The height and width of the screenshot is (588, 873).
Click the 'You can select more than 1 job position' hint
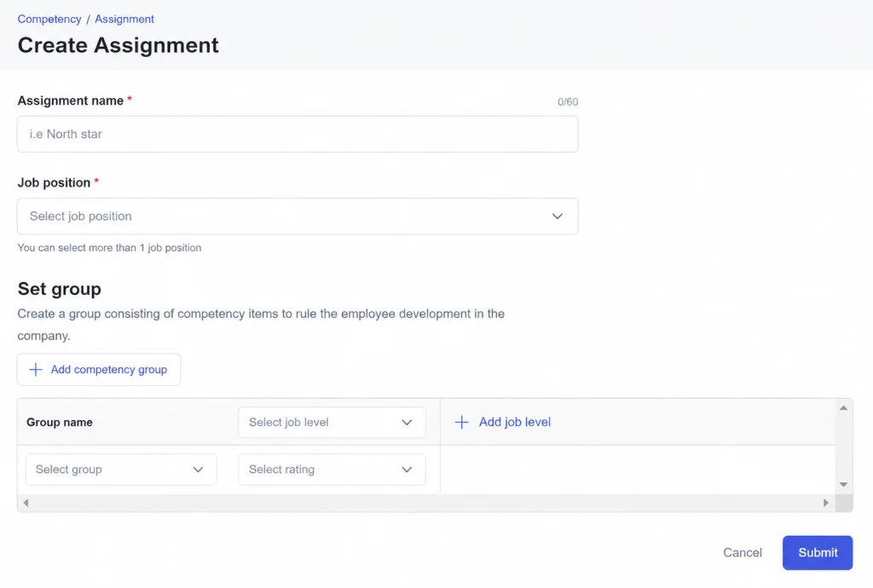tap(109, 247)
